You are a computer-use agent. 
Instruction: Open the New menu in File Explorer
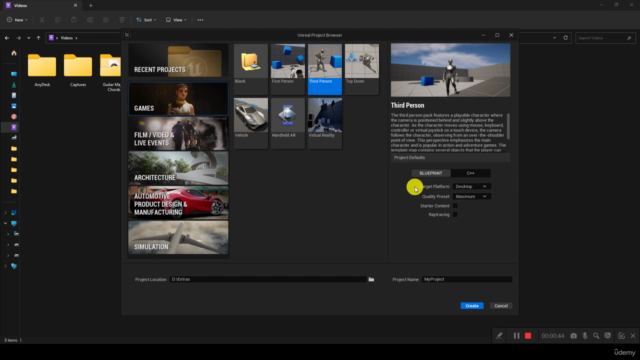[x=17, y=20]
